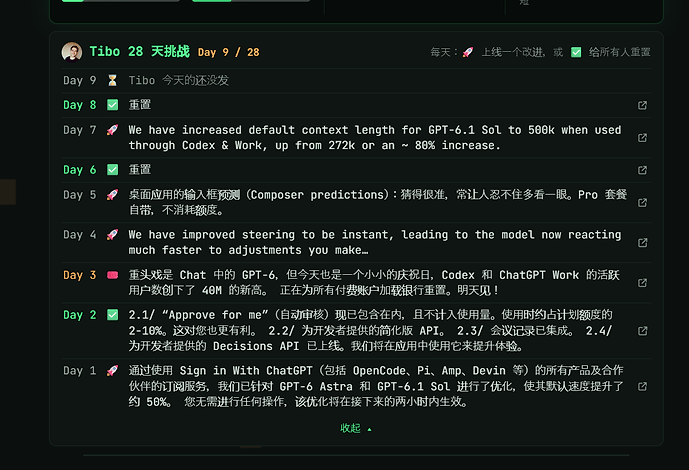Open external link for Day 5 row

click(642, 202)
